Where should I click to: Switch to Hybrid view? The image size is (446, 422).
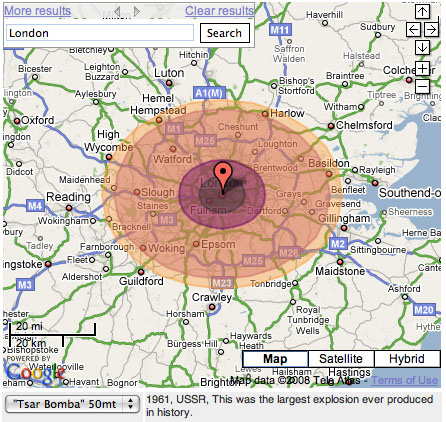[x=407, y=359]
